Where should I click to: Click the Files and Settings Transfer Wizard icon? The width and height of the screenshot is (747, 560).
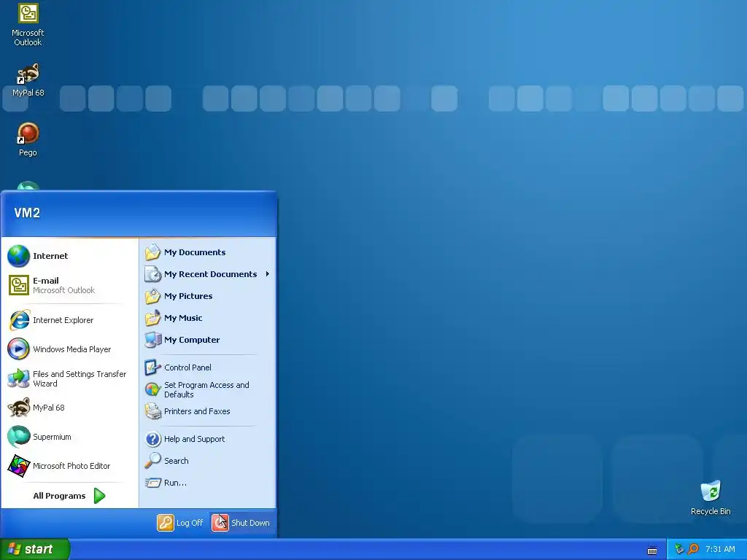pyautogui.click(x=18, y=378)
